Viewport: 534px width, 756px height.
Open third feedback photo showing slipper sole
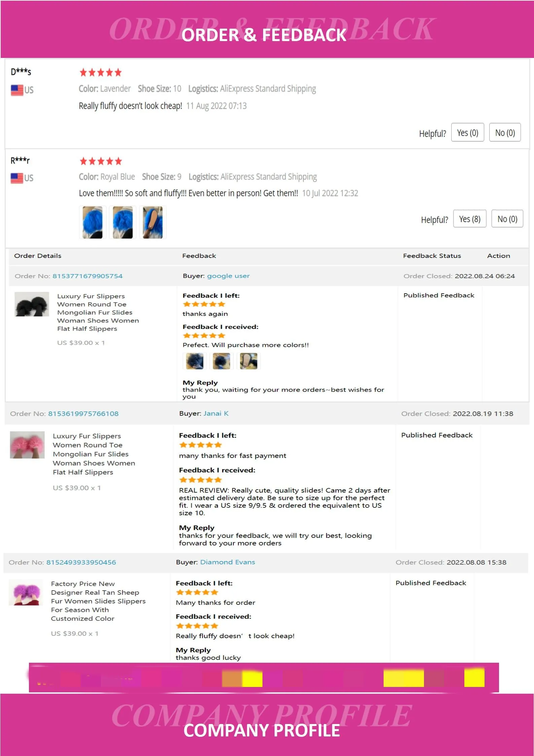point(248,361)
